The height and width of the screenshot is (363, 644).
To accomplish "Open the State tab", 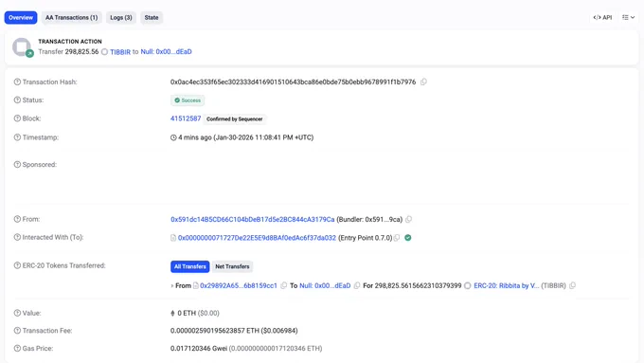I will pos(152,18).
